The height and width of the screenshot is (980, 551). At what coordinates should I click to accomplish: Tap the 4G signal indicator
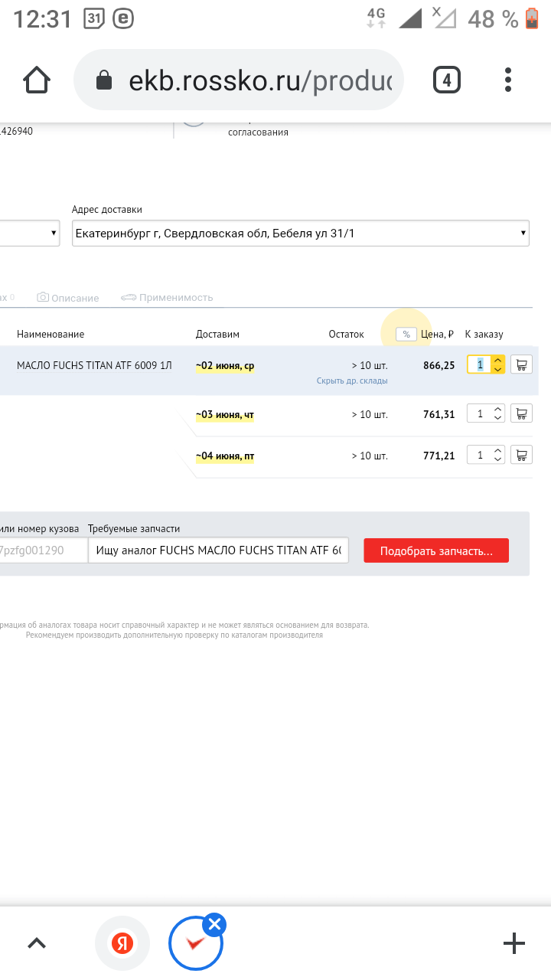pos(376,18)
